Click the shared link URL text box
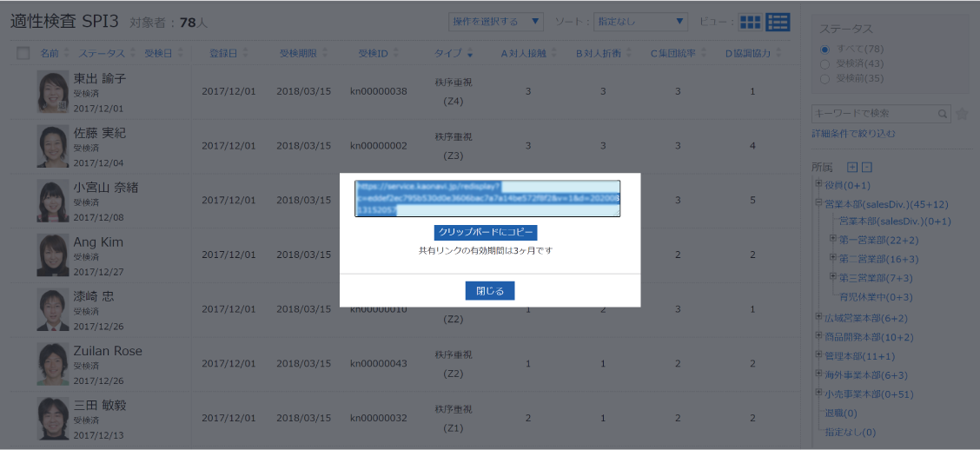The width and height of the screenshot is (980, 450). pos(487,198)
